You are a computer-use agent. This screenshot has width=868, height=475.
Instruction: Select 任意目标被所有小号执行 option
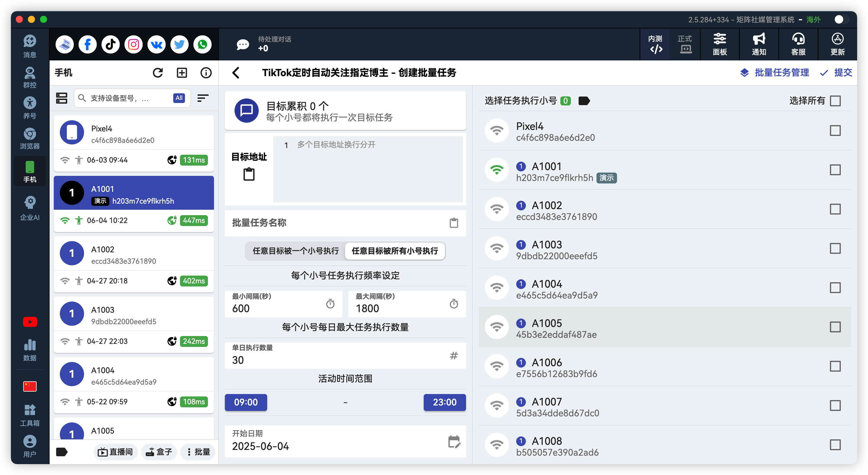tap(395, 251)
